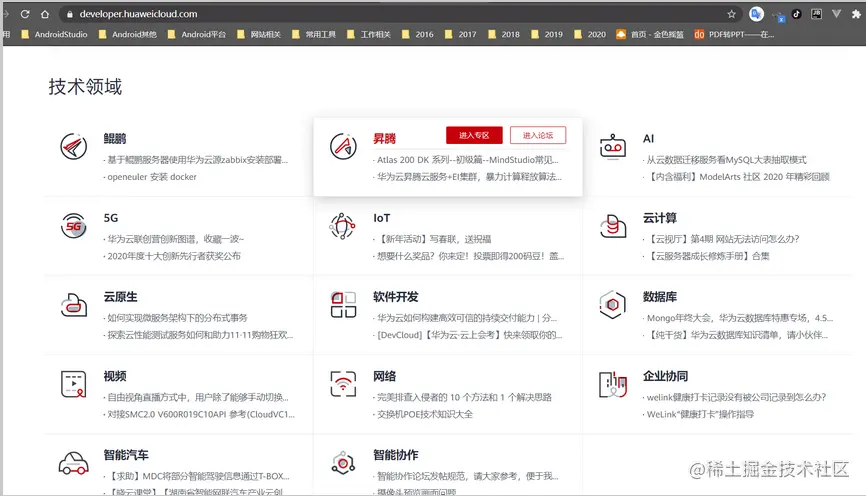
Task: Open the JetBrains extension icon
Action: click(816, 14)
